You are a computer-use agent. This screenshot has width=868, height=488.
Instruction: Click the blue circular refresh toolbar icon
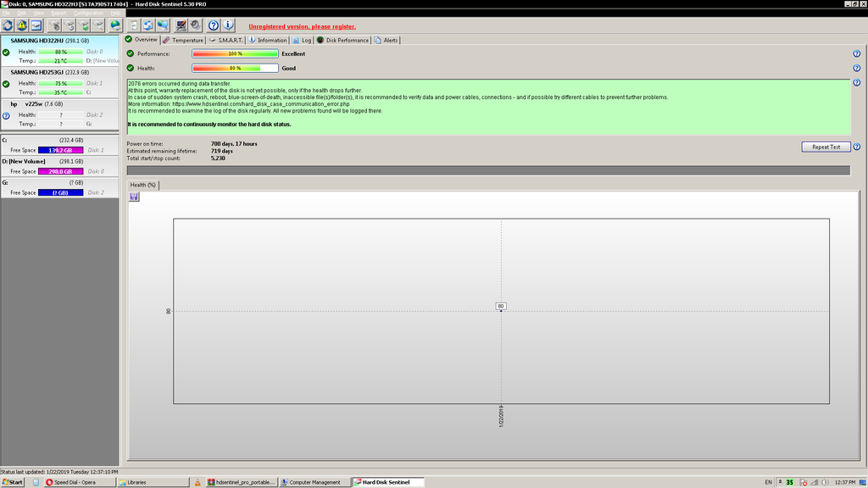7,25
